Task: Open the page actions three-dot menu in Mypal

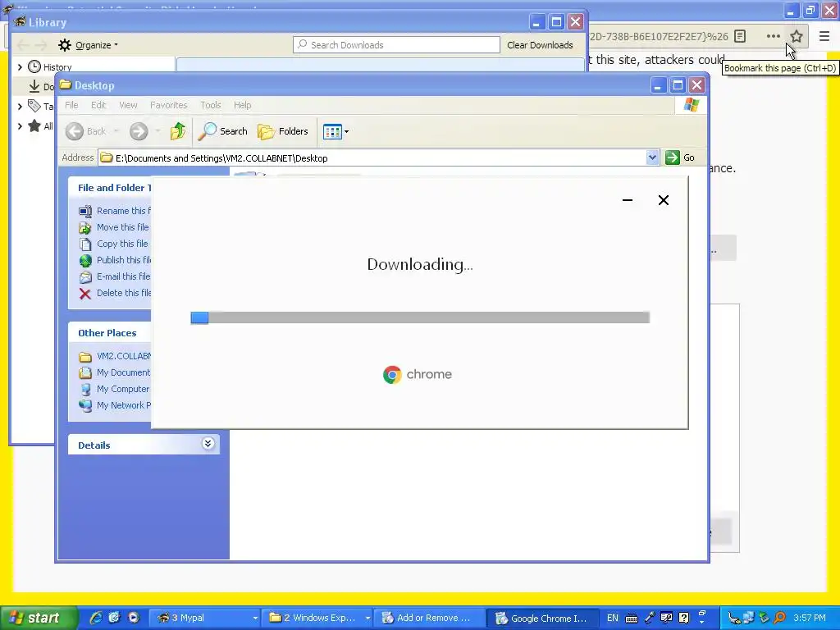Action: coord(773,36)
